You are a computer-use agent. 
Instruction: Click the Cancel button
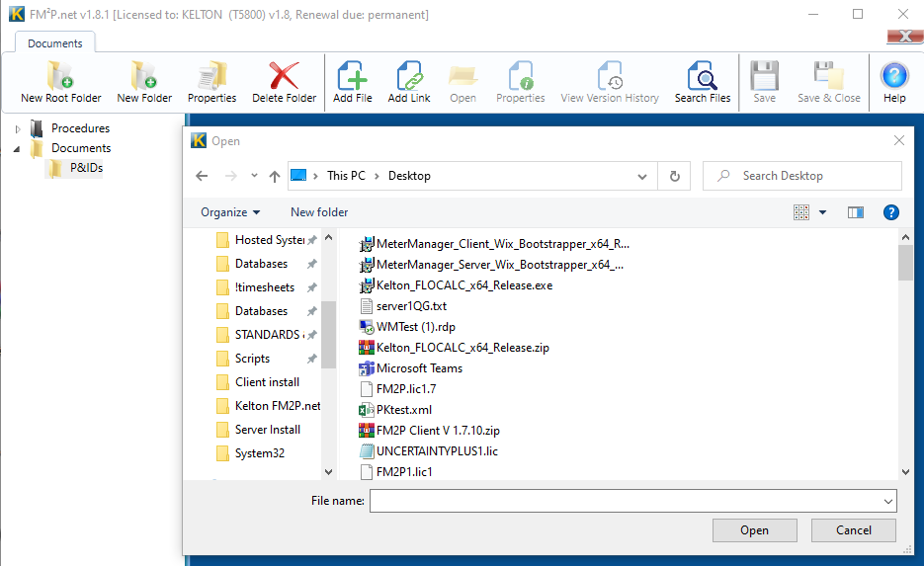point(853,530)
